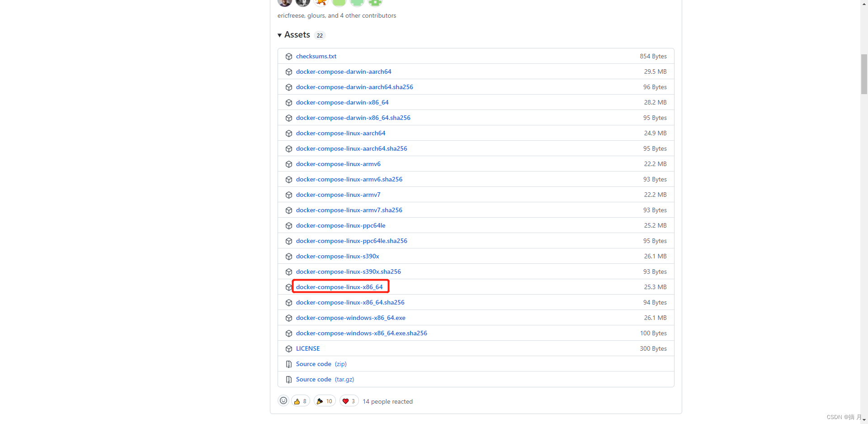
Task: Click package icon beside docker-compose-darwin-x86_64
Action: point(289,103)
